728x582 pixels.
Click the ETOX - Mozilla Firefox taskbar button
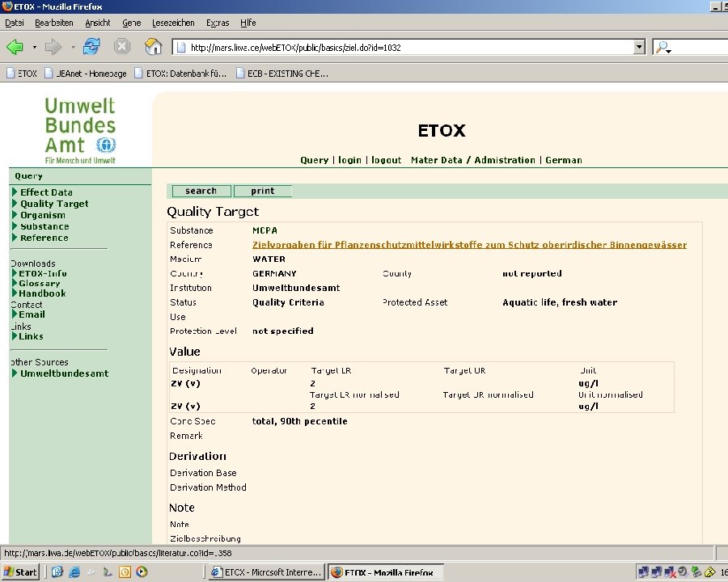[x=387, y=572]
